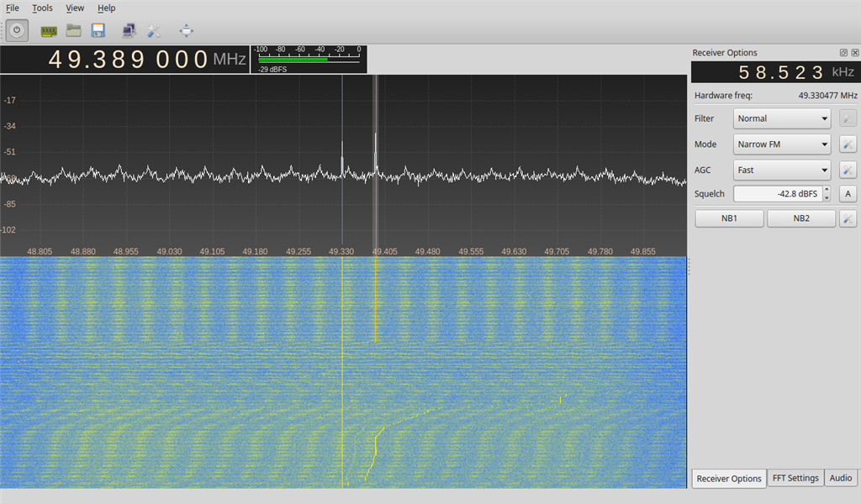861x504 pixels.
Task: Open noise blanker settings wrench button
Action: [848, 218]
